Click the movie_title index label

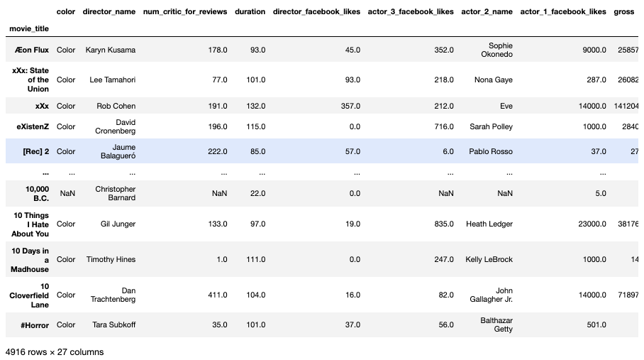[29, 29]
